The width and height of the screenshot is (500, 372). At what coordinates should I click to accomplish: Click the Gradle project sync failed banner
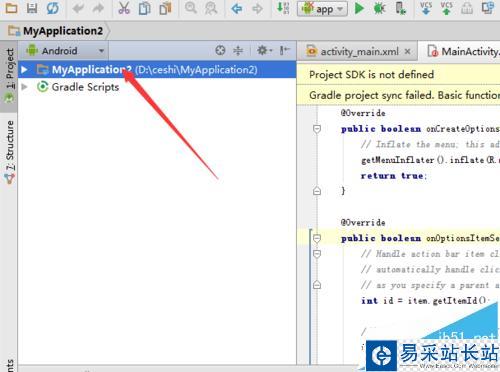(x=398, y=95)
